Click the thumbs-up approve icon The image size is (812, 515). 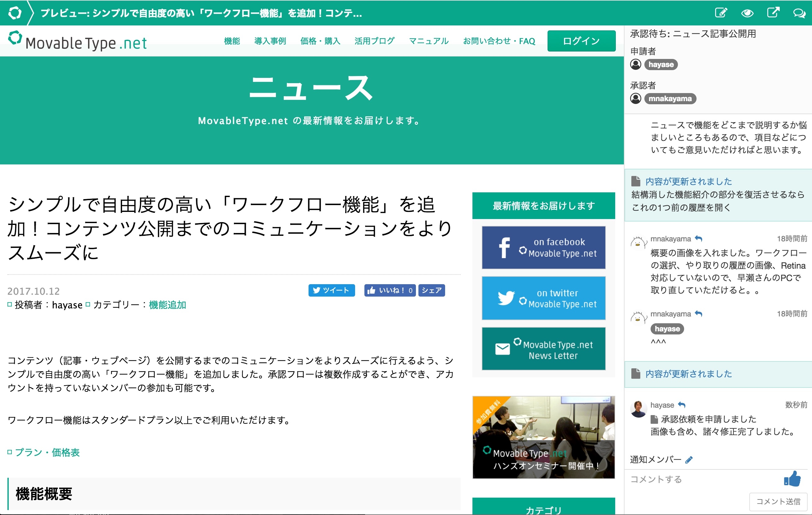tap(792, 479)
